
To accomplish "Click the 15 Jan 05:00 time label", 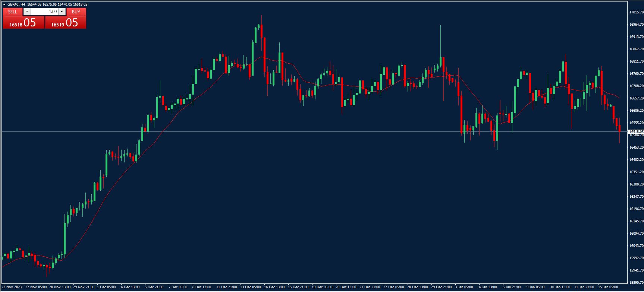I will click(607, 287).
